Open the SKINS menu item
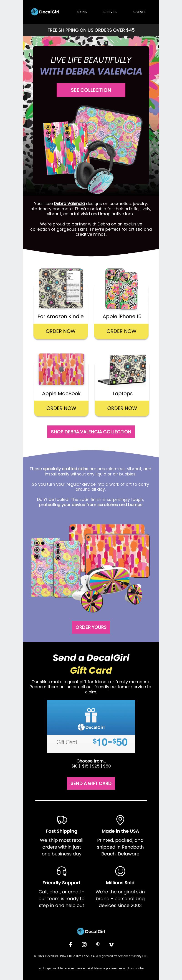Viewport: 182px width, 980px height. [x=82, y=12]
